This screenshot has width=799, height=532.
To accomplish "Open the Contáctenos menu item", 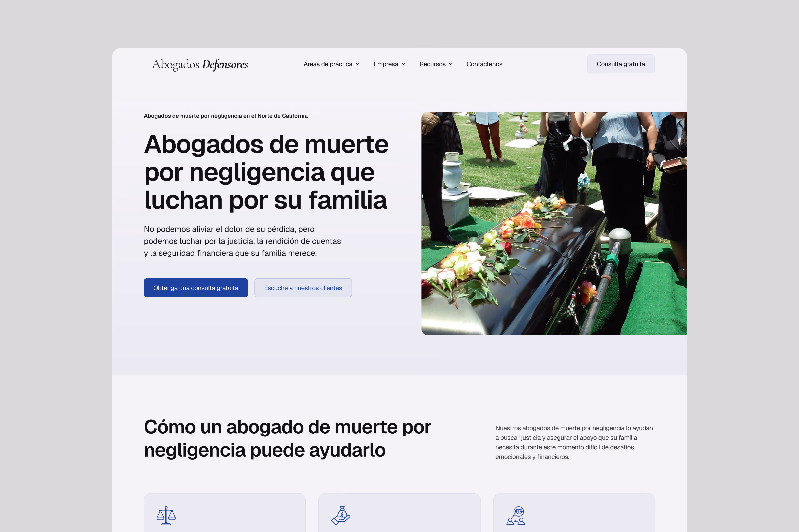I will (x=485, y=64).
